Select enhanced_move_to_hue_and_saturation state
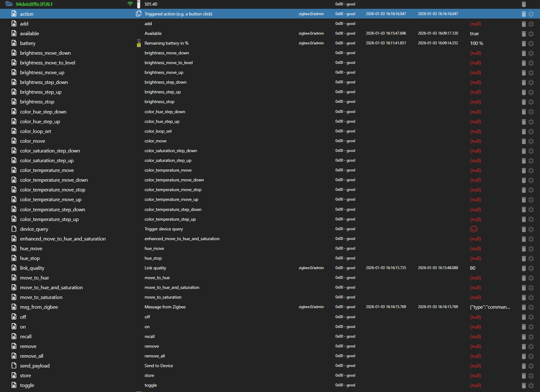The image size is (540, 392). coord(63,239)
